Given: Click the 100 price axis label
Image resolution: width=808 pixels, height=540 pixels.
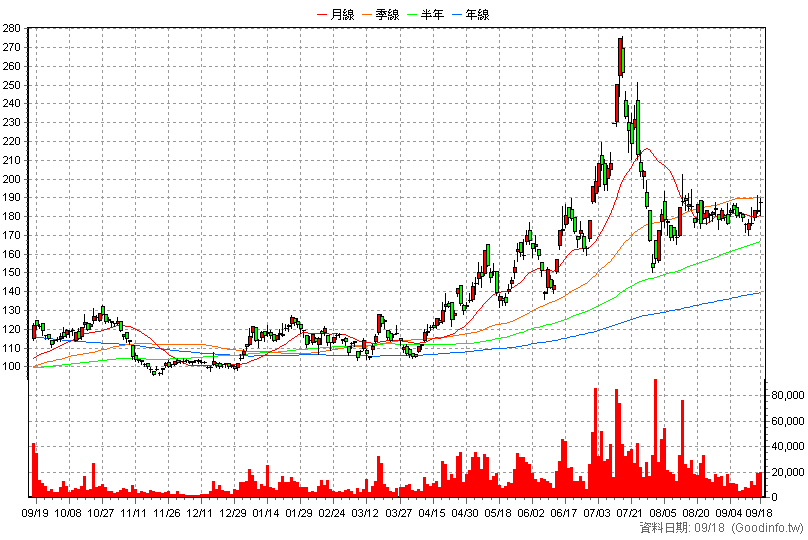Looking at the screenshot, I should 11,366.
